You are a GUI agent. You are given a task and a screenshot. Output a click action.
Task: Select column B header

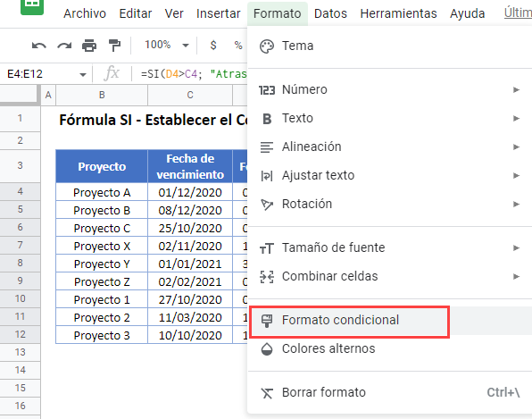coord(102,95)
